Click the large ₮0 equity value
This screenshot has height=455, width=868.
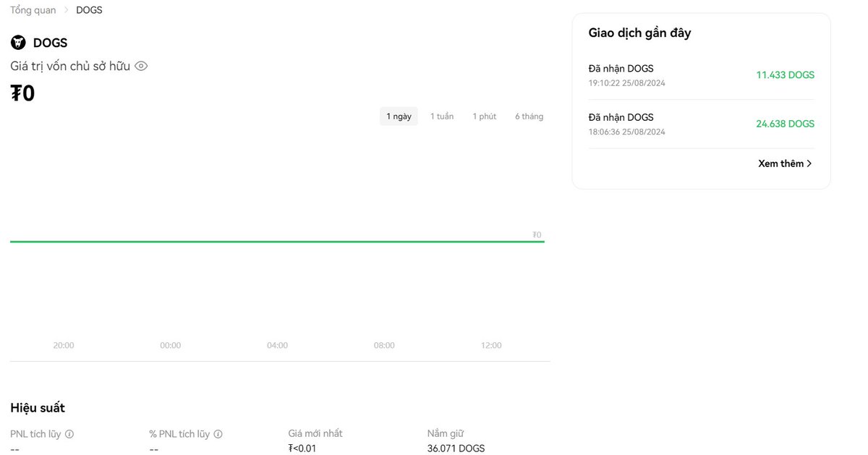pyautogui.click(x=22, y=94)
